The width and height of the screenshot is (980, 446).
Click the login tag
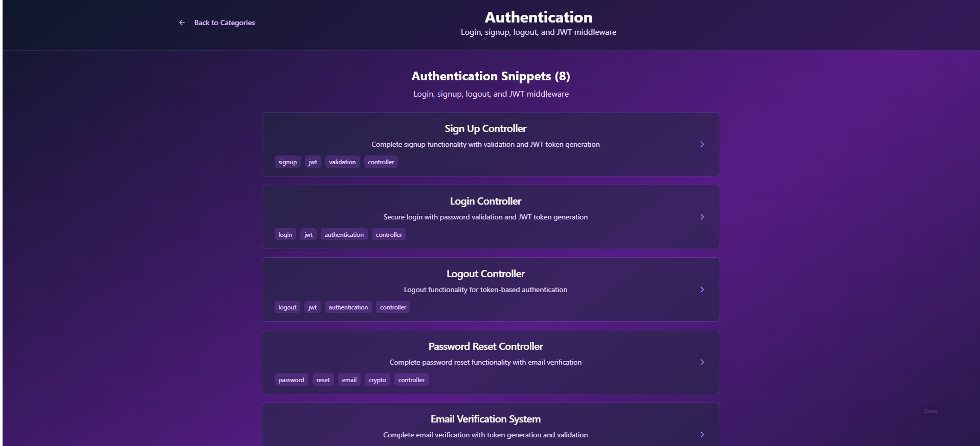(x=285, y=235)
